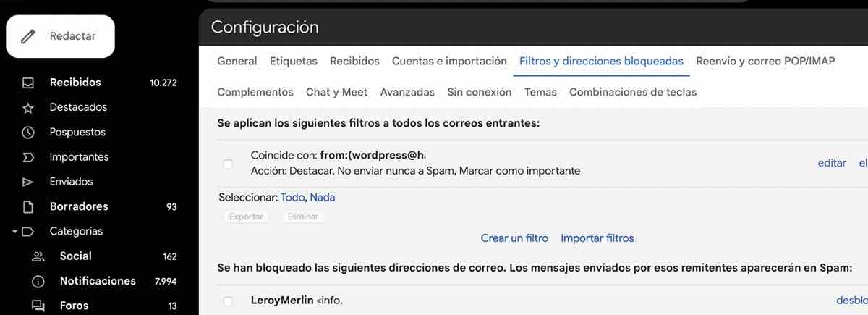The width and height of the screenshot is (868, 315).
Task: Click the Categorías label icon
Action: click(28, 232)
